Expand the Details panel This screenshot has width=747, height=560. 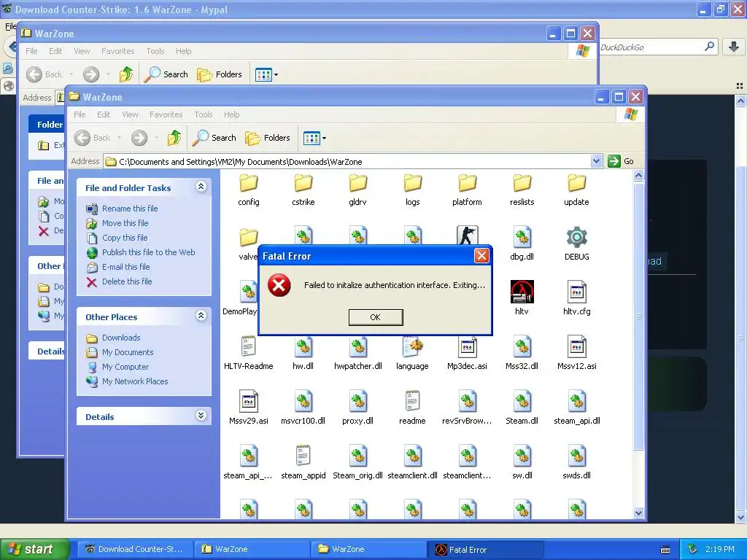(x=201, y=416)
